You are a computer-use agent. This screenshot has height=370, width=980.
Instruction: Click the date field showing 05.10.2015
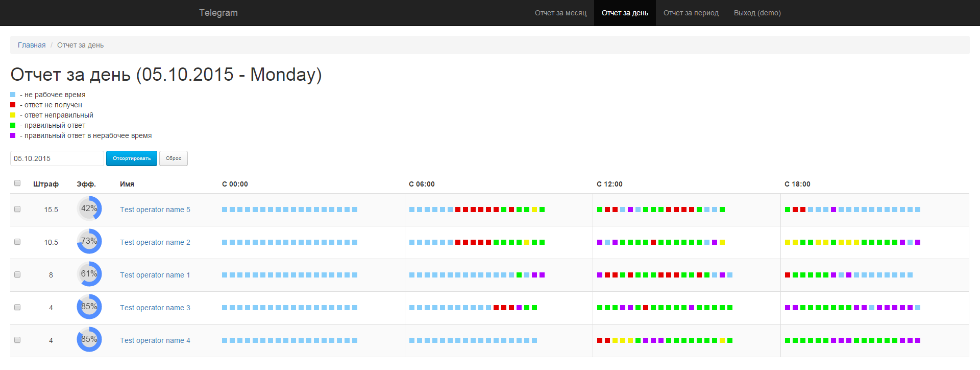(57, 158)
